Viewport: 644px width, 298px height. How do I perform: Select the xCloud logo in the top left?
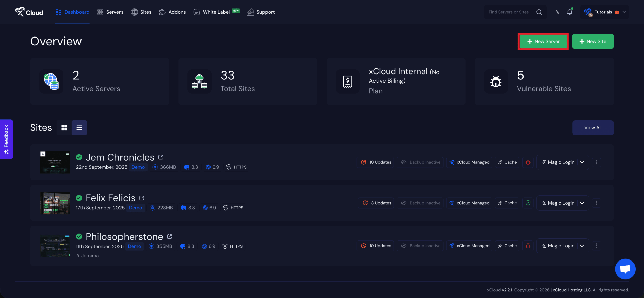[29, 12]
